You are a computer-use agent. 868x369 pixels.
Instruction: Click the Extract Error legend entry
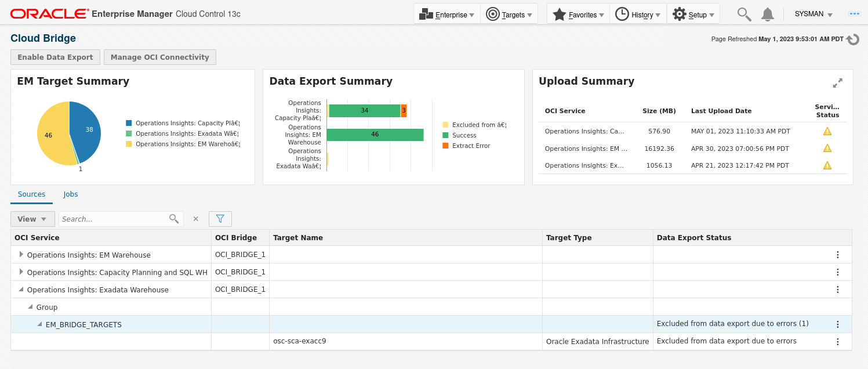click(466, 146)
